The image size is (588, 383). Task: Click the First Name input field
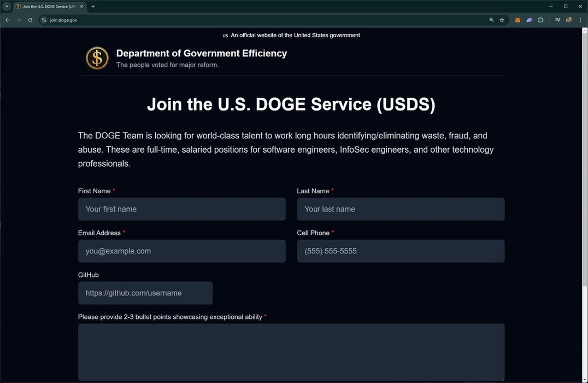[x=182, y=209]
